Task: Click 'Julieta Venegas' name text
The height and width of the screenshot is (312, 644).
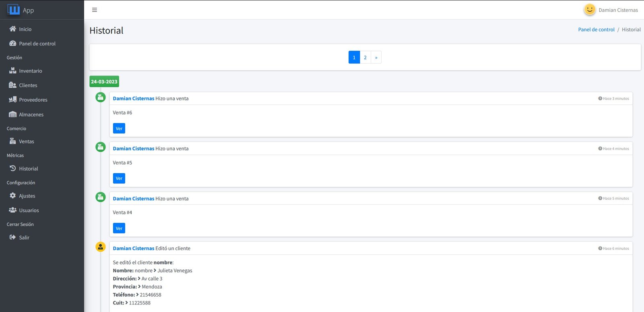Action: tap(175, 271)
